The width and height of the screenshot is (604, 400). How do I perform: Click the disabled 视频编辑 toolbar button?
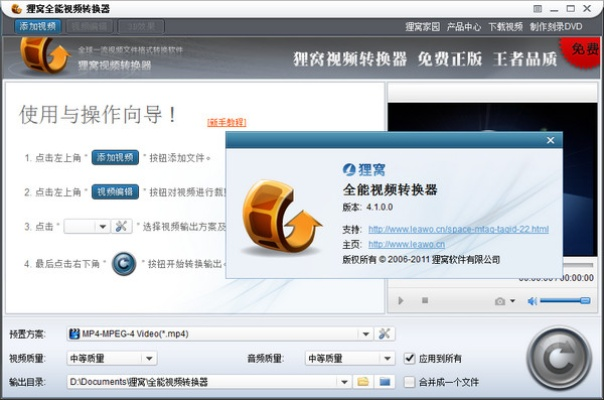coord(89,27)
